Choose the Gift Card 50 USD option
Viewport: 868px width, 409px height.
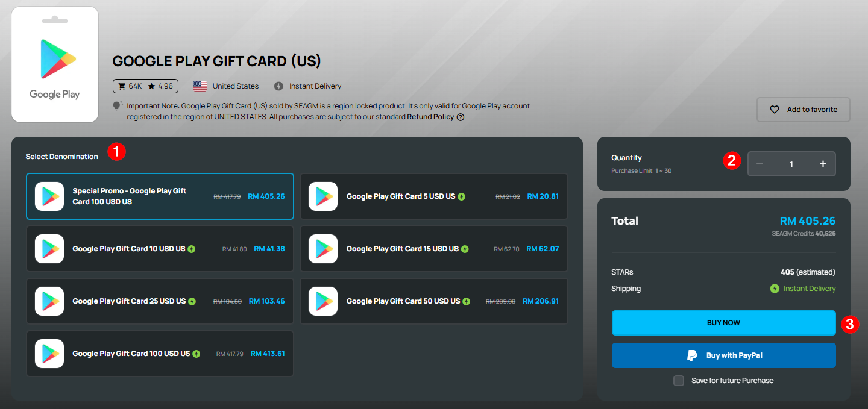pyautogui.click(x=434, y=301)
